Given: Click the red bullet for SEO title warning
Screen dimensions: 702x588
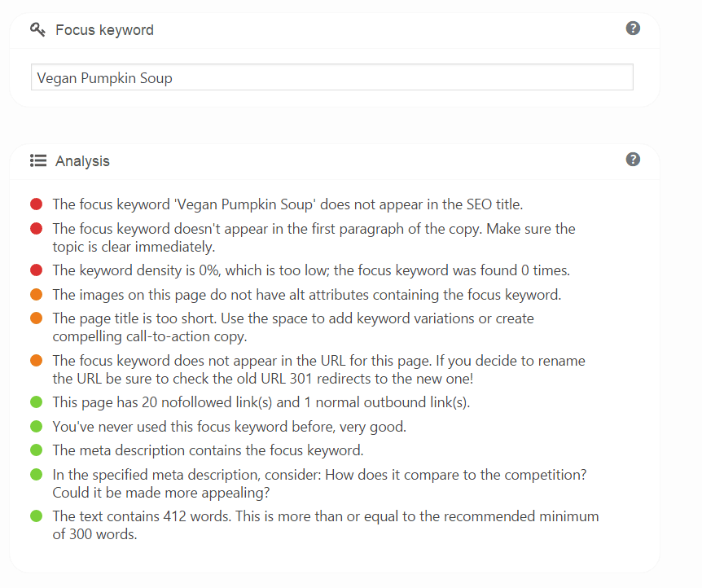Looking at the screenshot, I should 36,204.
